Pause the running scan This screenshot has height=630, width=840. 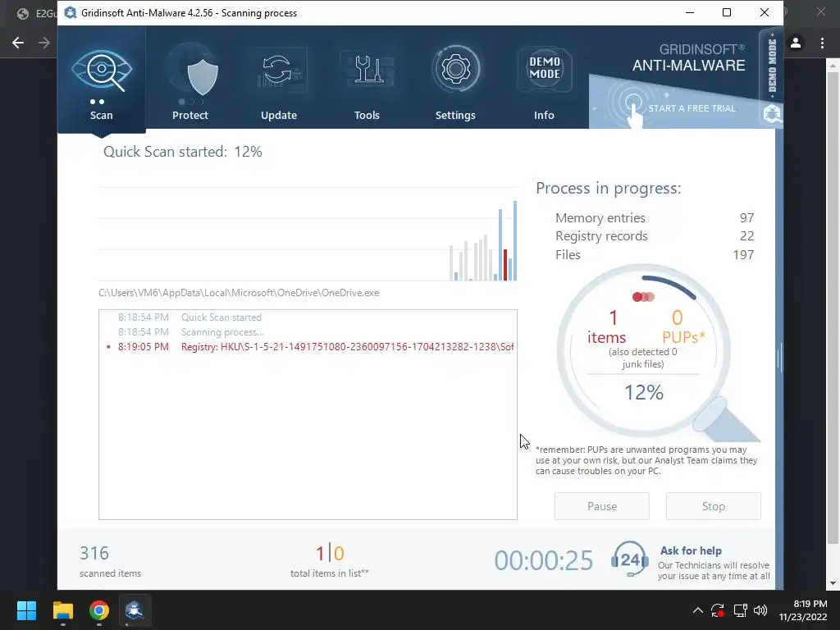click(601, 506)
